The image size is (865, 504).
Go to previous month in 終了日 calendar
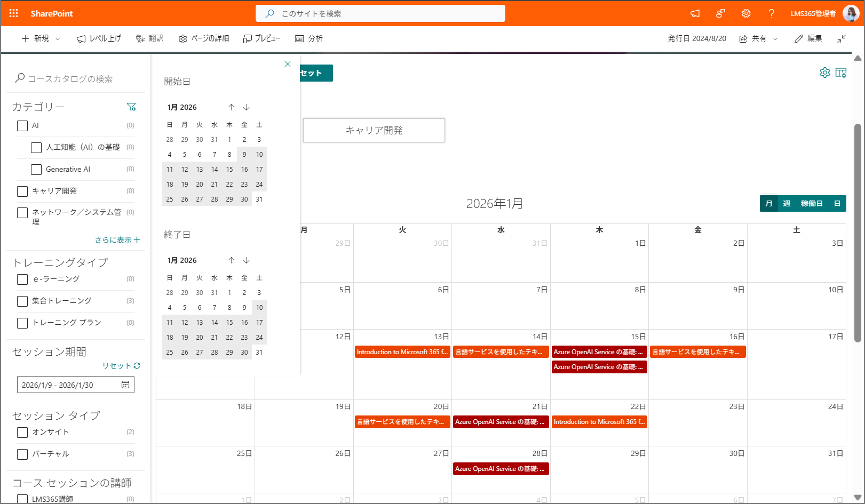click(x=231, y=260)
